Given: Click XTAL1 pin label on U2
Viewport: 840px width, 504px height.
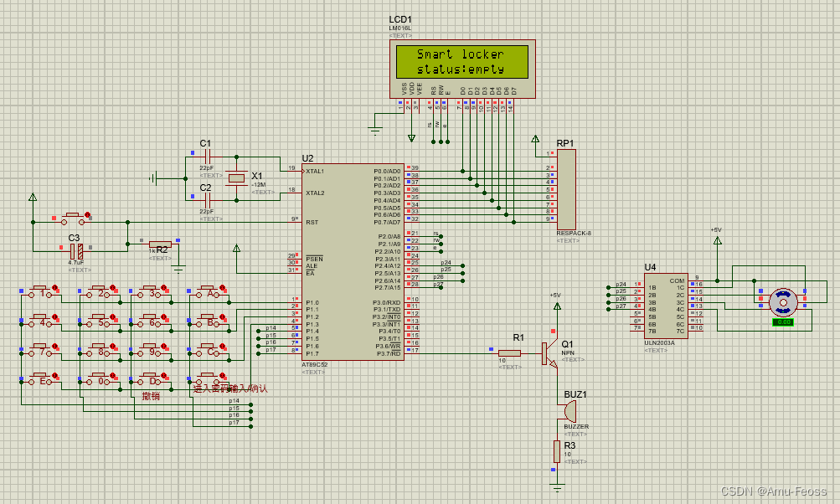Looking at the screenshot, I should click(x=315, y=172).
